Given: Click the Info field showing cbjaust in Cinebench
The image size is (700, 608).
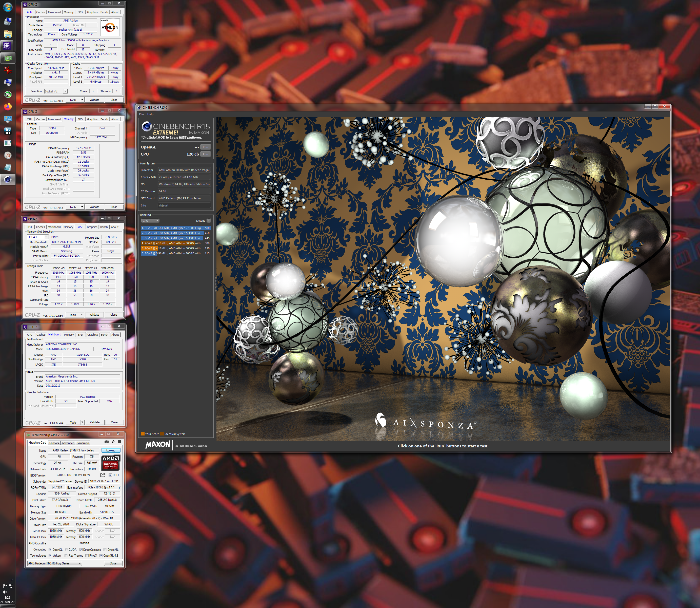Looking at the screenshot, I should click(x=184, y=206).
